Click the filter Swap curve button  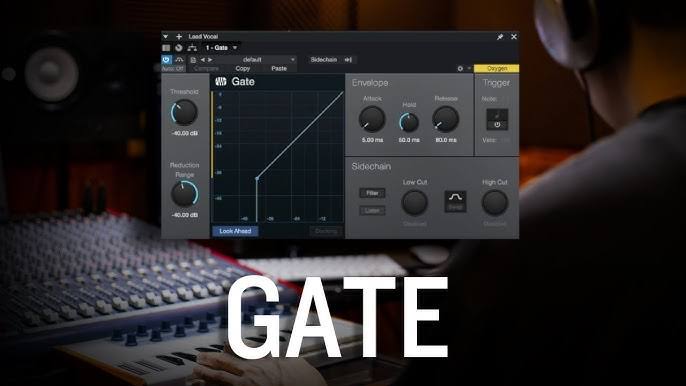pyautogui.click(x=455, y=201)
